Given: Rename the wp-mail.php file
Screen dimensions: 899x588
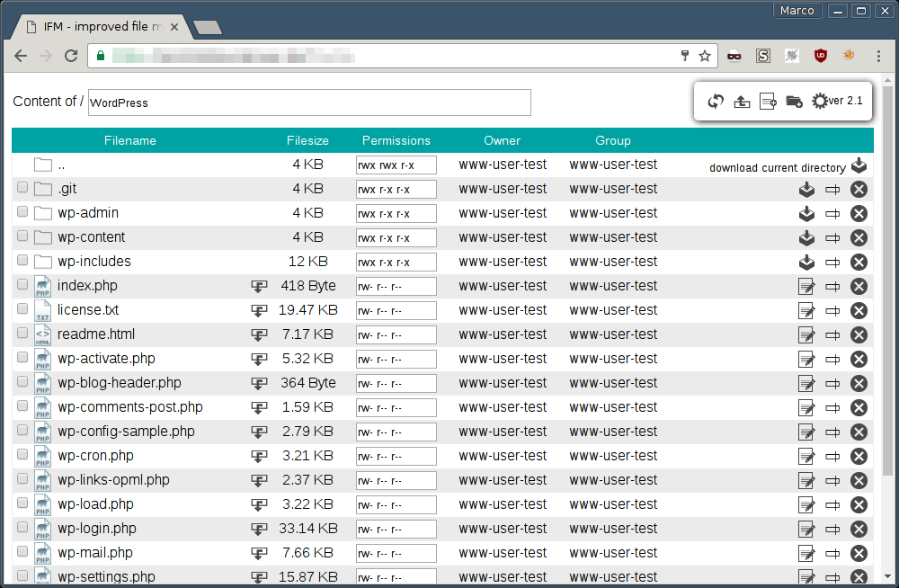Looking at the screenshot, I should click(832, 554).
